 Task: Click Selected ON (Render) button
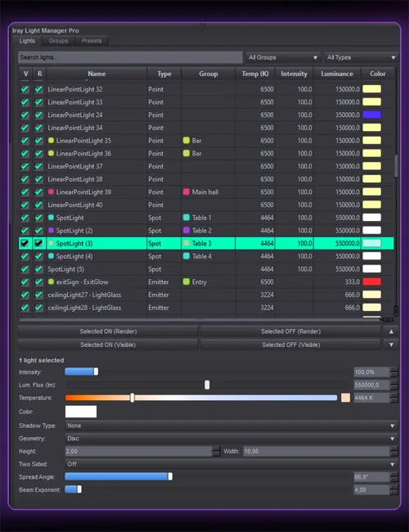tap(108, 331)
